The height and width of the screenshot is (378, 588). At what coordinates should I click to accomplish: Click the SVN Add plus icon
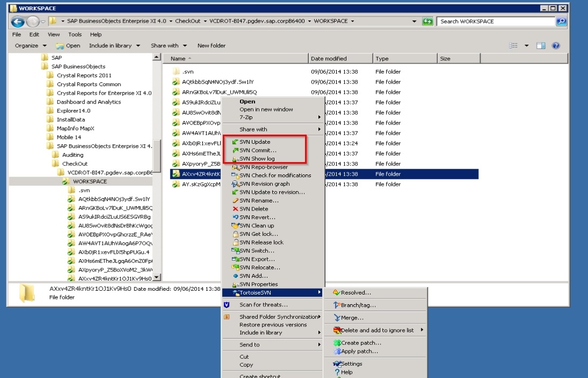[236, 276]
